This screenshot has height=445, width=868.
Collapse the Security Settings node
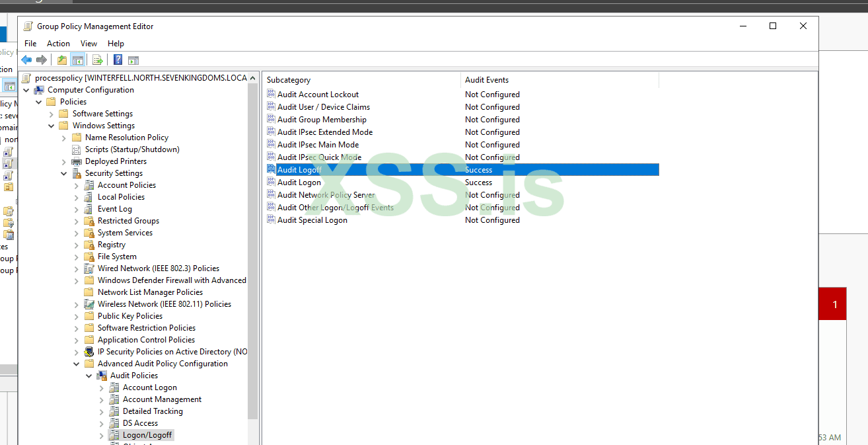pyautogui.click(x=64, y=173)
